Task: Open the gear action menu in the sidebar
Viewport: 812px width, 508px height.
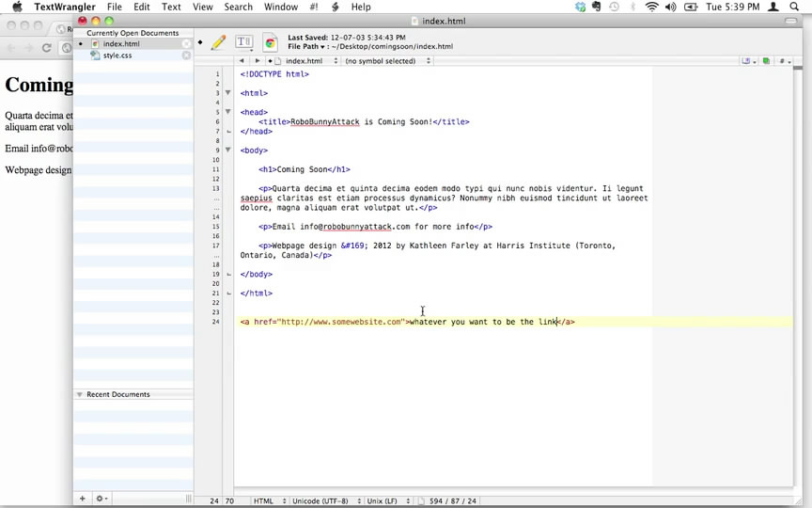Action: tap(101, 499)
